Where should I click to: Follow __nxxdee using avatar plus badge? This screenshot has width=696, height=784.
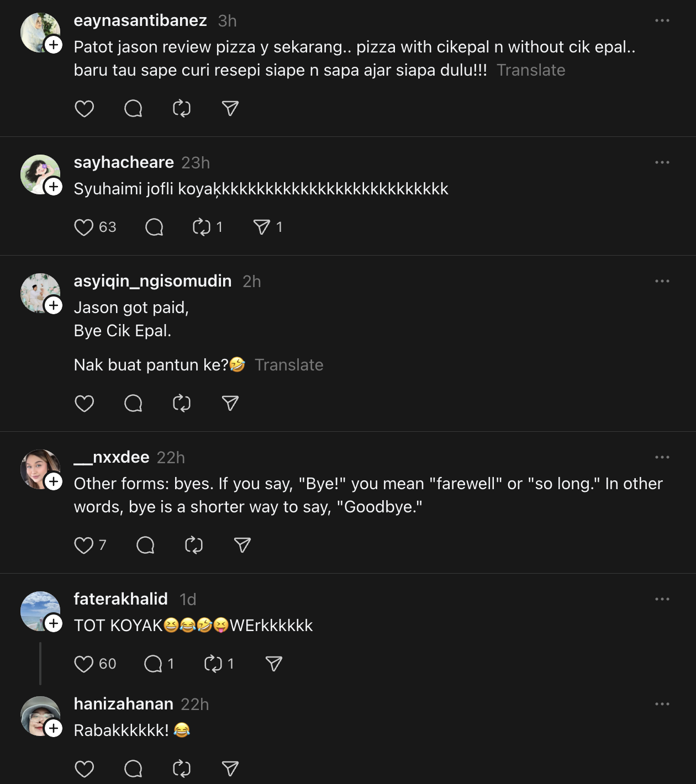[x=54, y=481]
